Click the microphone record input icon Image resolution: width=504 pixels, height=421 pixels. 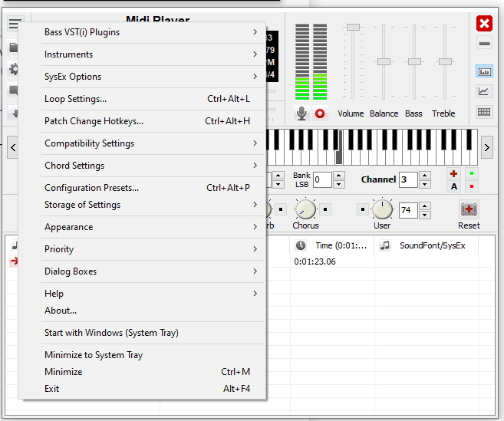(x=301, y=113)
